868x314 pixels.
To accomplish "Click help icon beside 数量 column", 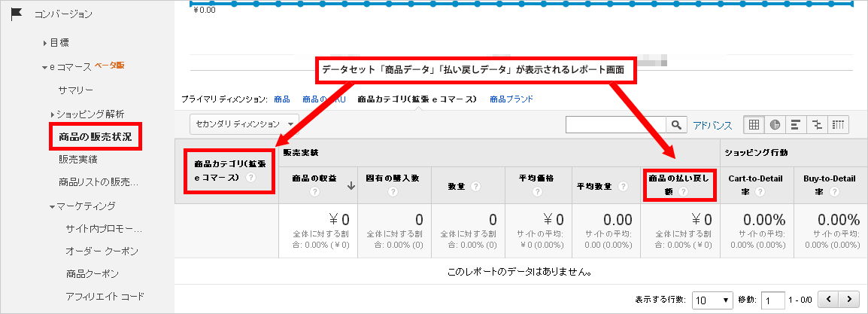I will point(475,186).
